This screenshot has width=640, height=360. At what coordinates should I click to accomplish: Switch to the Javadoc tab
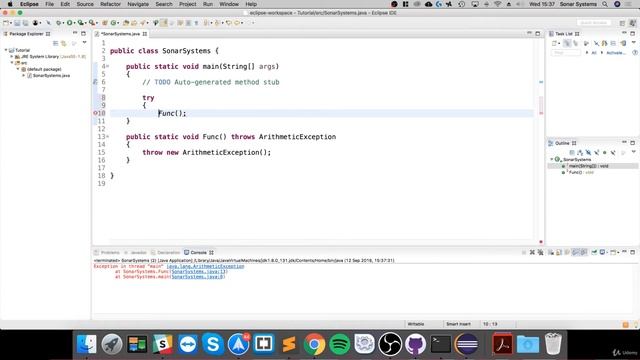click(135, 253)
